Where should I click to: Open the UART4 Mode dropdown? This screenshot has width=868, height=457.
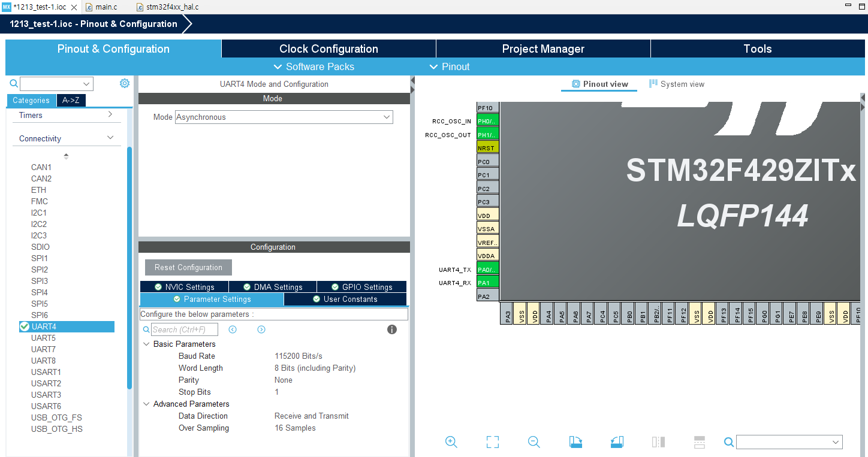284,117
